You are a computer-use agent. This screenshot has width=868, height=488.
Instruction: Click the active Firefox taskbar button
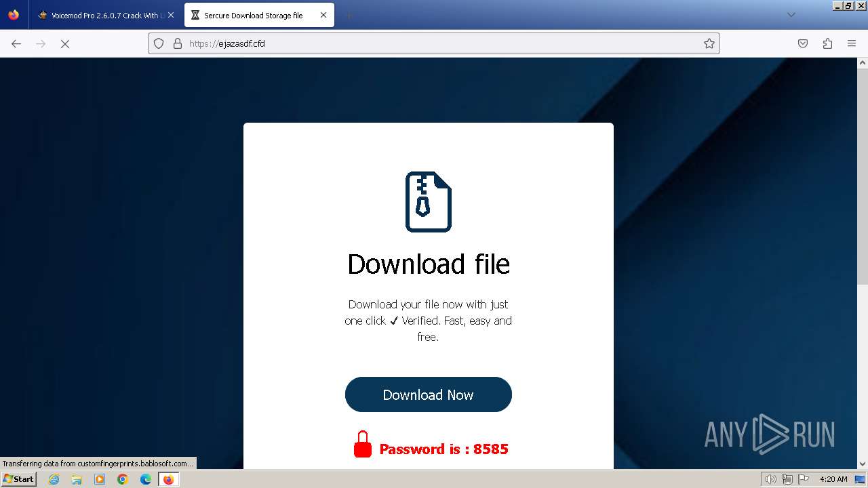pyautogui.click(x=168, y=479)
